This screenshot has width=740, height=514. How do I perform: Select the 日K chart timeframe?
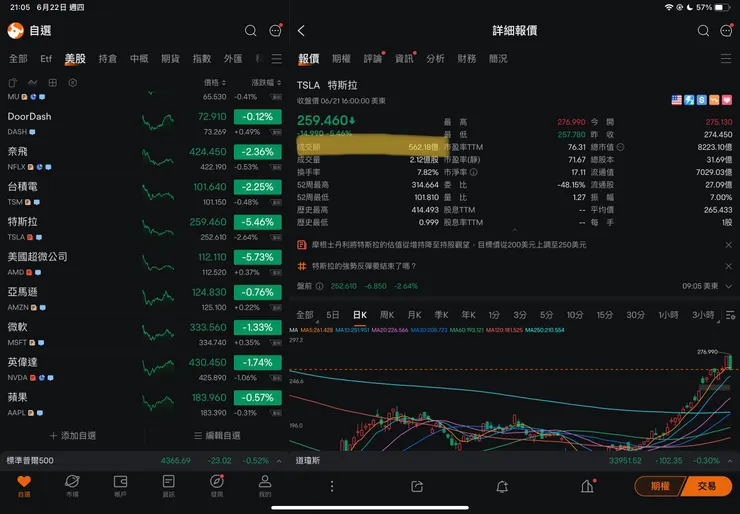[360, 315]
